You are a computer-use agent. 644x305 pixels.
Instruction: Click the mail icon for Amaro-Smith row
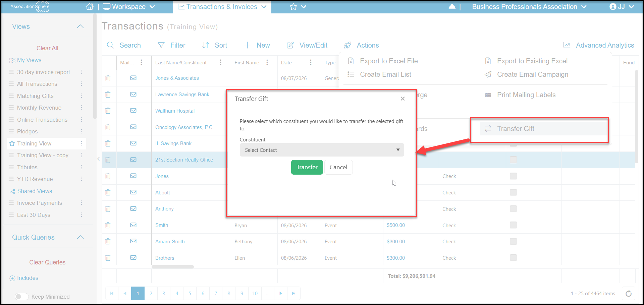[x=133, y=241]
